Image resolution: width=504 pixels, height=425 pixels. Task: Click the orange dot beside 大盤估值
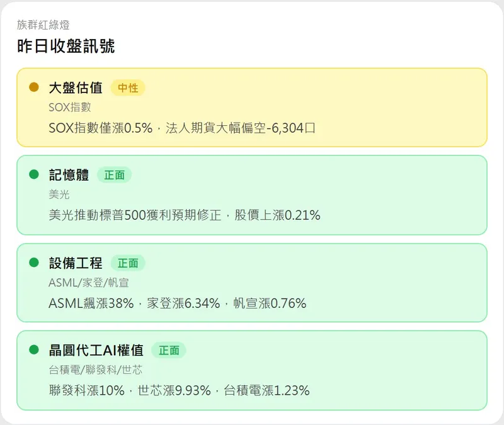(x=35, y=87)
